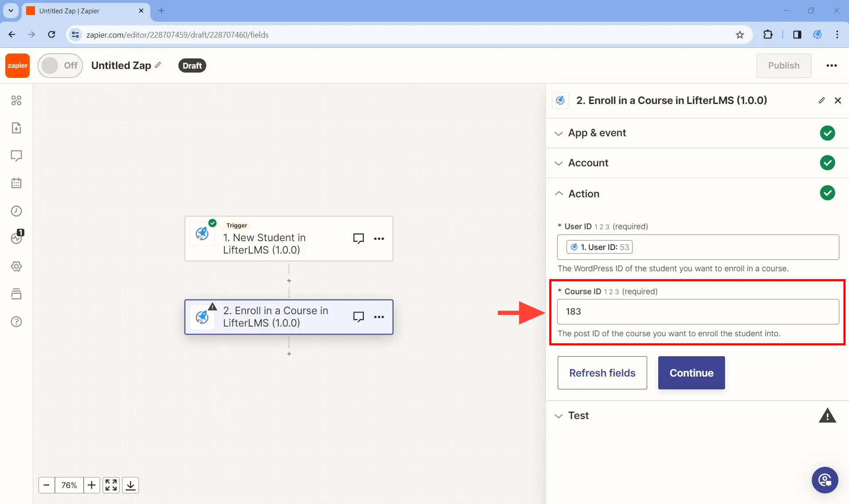849x504 pixels.
Task: Open the comments panel from the sidebar
Action: coord(16,156)
